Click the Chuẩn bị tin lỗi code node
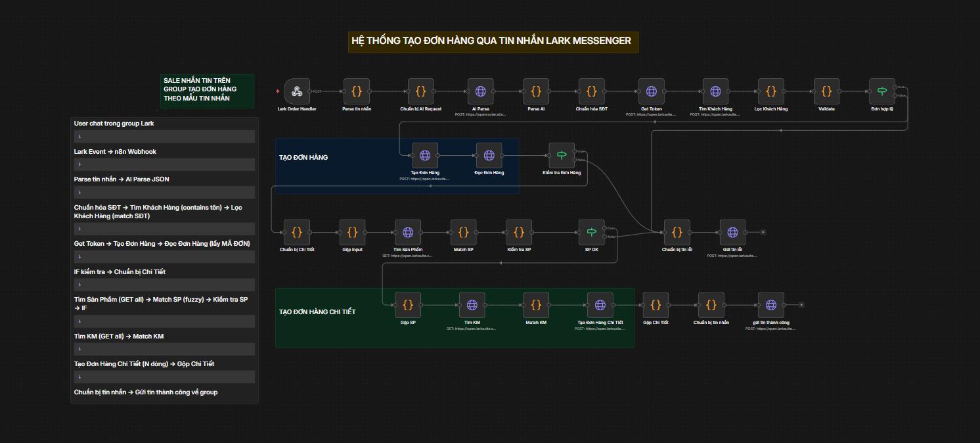Screen dimensions: 980x443 coord(677,233)
